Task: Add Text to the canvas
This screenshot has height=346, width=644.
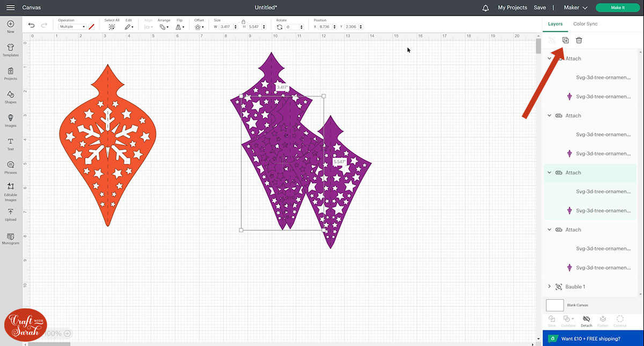Action: click(x=10, y=143)
